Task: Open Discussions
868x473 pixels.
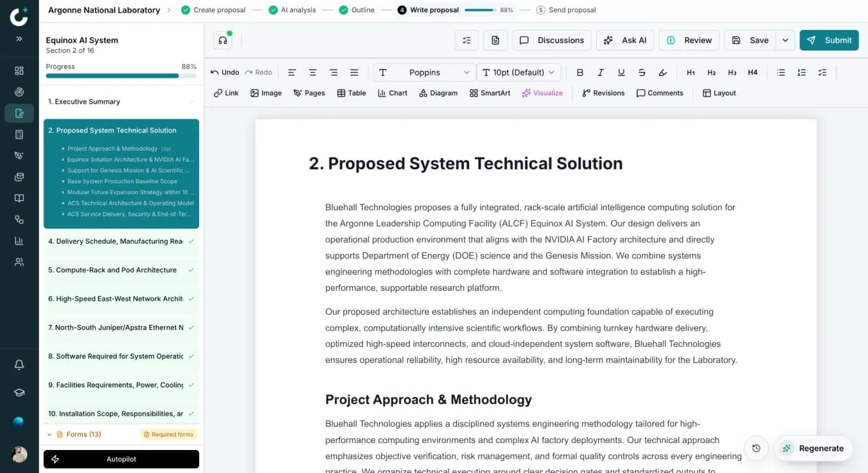Action: click(x=551, y=40)
